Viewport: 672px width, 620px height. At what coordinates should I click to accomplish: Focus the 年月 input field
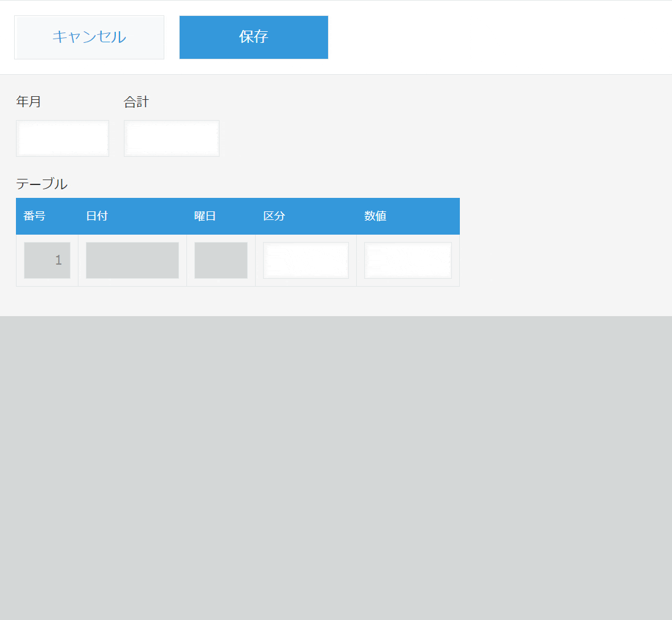(63, 138)
